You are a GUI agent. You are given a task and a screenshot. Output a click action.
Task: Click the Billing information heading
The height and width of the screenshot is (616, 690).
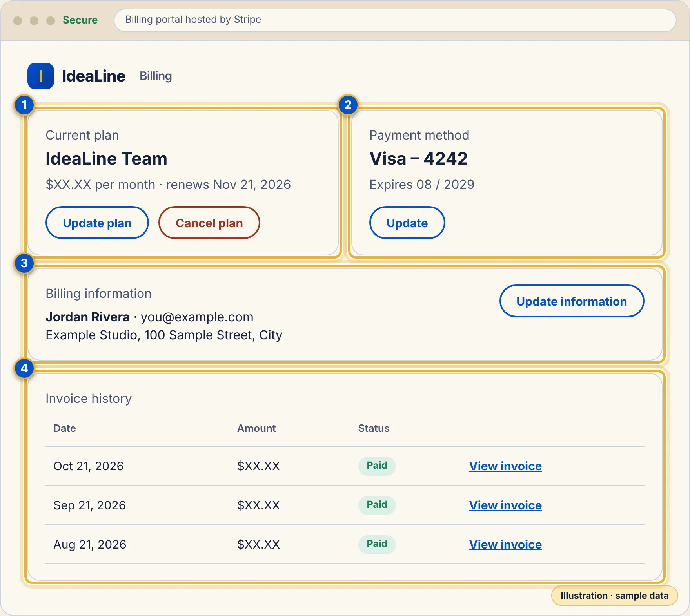[x=98, y=294]
